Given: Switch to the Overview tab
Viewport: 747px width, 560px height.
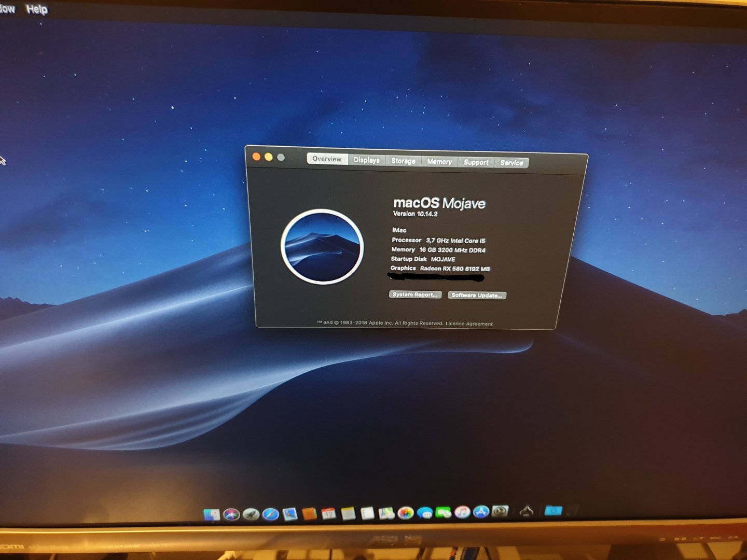Looking at the screenshot, I should pos(327,159).
